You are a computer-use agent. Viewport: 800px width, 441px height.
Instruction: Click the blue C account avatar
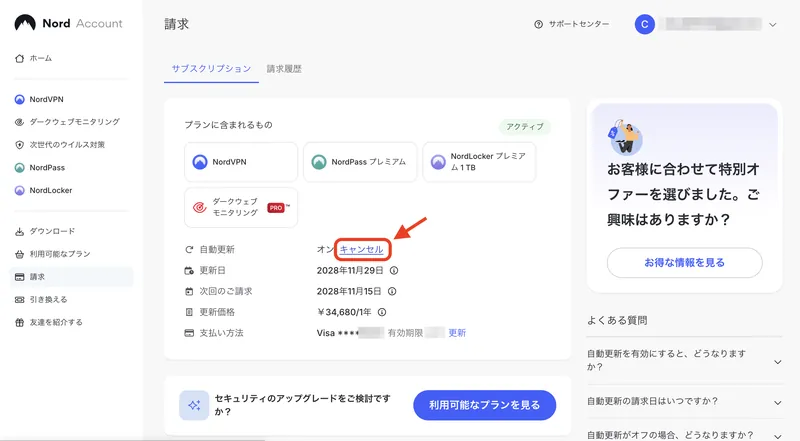(645, 24)
